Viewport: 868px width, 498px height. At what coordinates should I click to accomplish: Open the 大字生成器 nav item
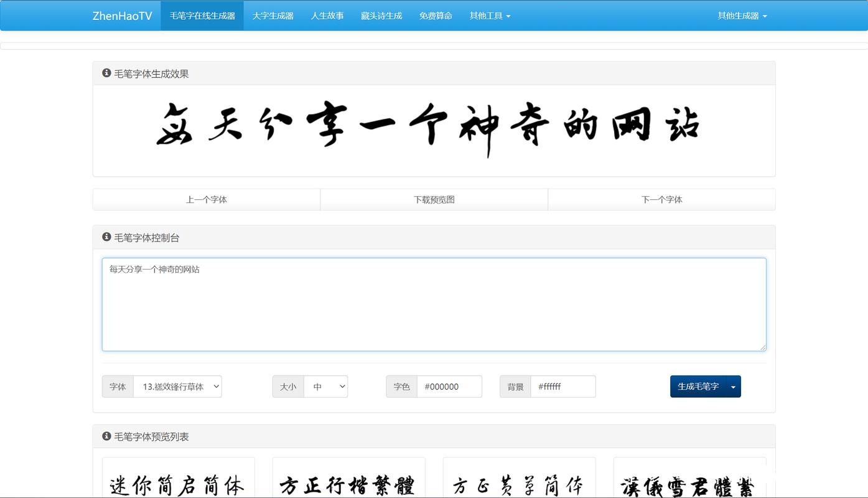tap(273, 16)
